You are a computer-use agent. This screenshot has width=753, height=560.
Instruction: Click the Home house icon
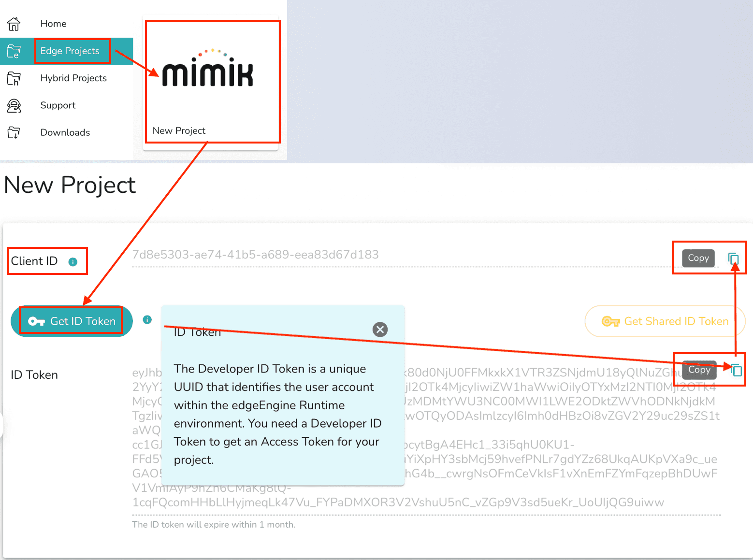[x=14, y=24]
